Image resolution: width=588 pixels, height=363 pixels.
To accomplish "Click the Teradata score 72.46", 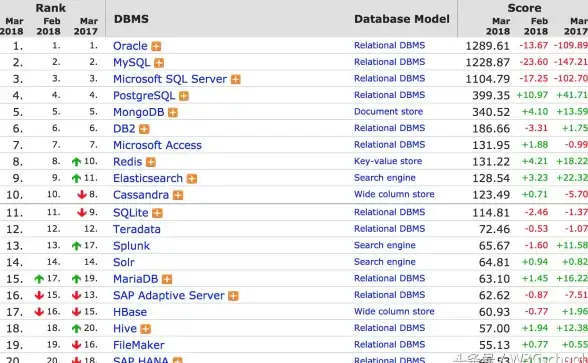I will coord(494,229).
